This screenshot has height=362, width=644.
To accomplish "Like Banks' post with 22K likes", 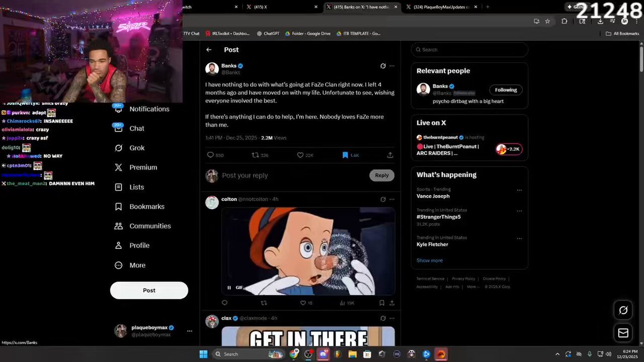I will [x=301, y=155].
